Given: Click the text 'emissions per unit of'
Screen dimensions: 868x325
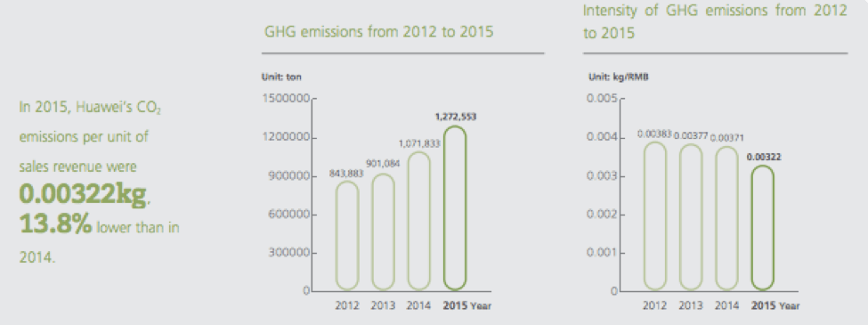Looking at the screenshot, I should (84, 137).
